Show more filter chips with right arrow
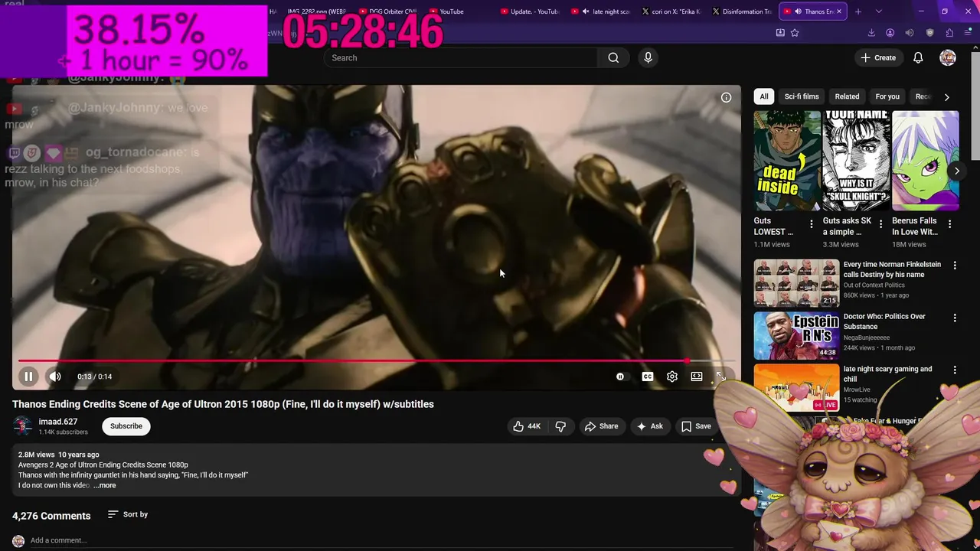The height and width of the screenshot is (551, 980). coord(946,96)
